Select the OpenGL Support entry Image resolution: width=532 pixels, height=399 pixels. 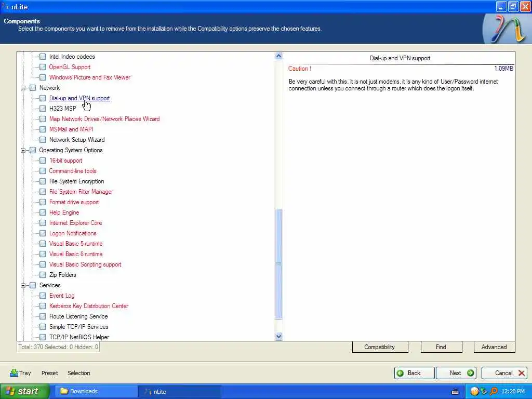70,67
